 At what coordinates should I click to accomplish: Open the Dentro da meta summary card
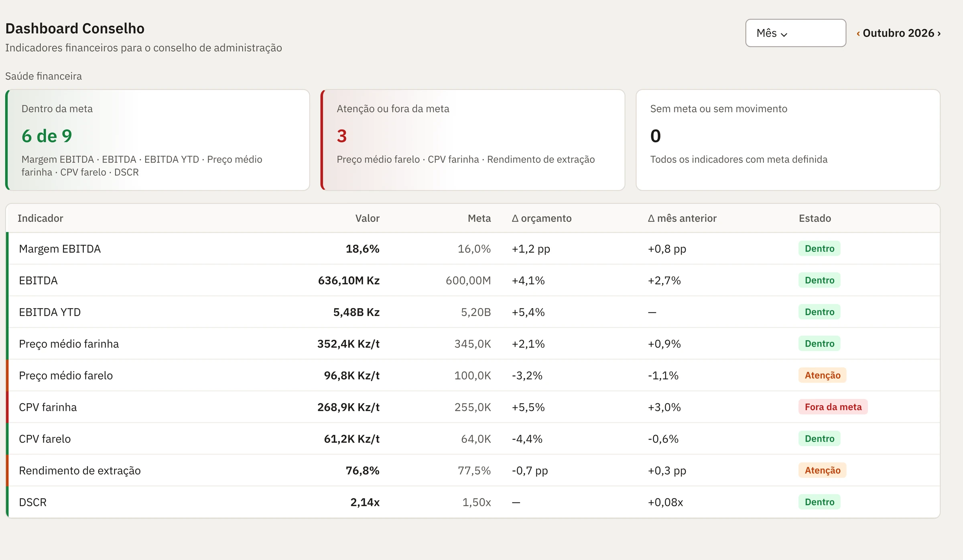[x=157, y=140]
